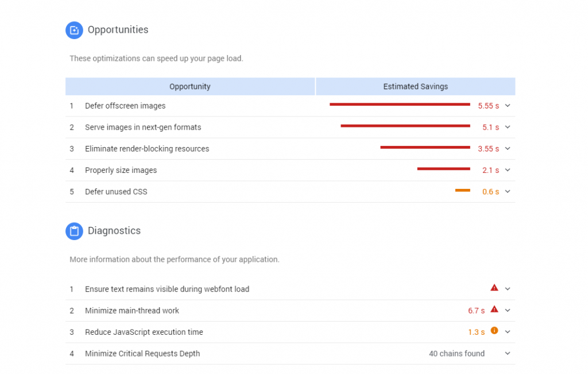Click the Diagnostics clipboard icon
The image size is (588, 375).
coord(74,230)
